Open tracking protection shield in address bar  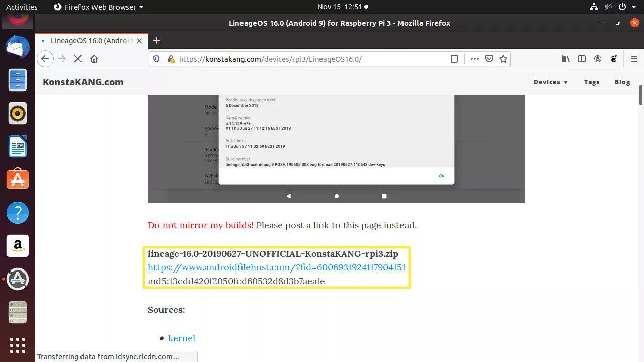pyautogui.click(x=156, y=59)
